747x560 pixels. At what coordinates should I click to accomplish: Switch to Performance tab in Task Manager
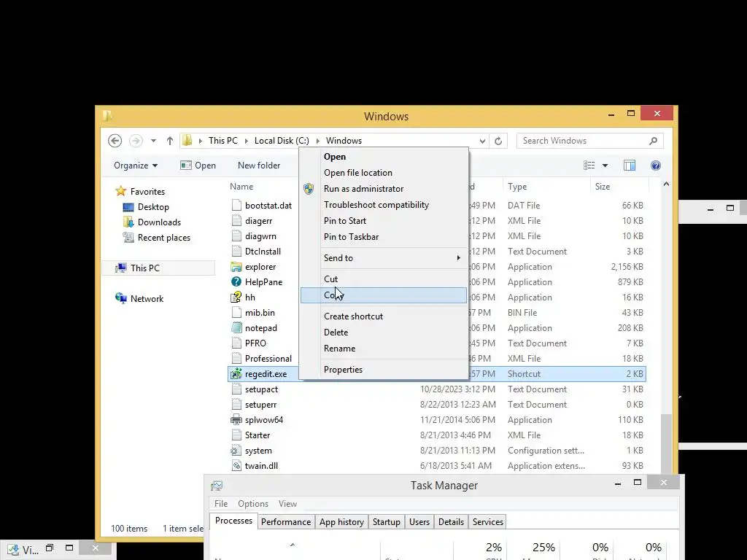click(286, 522)
